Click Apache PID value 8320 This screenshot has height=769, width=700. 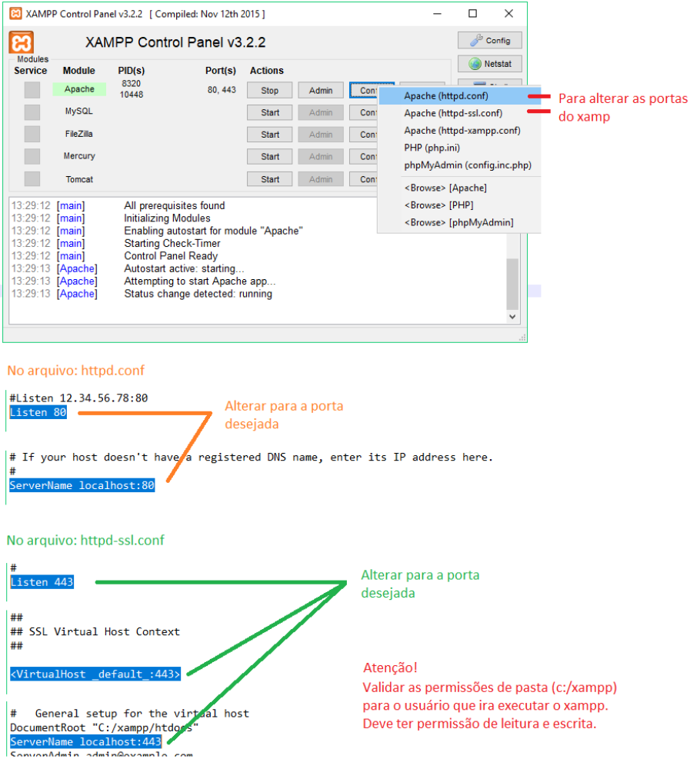132,85
